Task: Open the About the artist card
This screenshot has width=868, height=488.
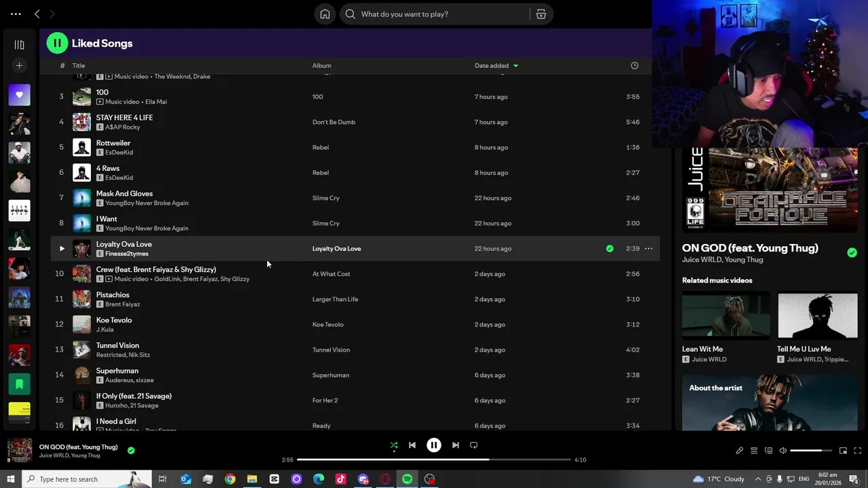Action: point(770,403)
